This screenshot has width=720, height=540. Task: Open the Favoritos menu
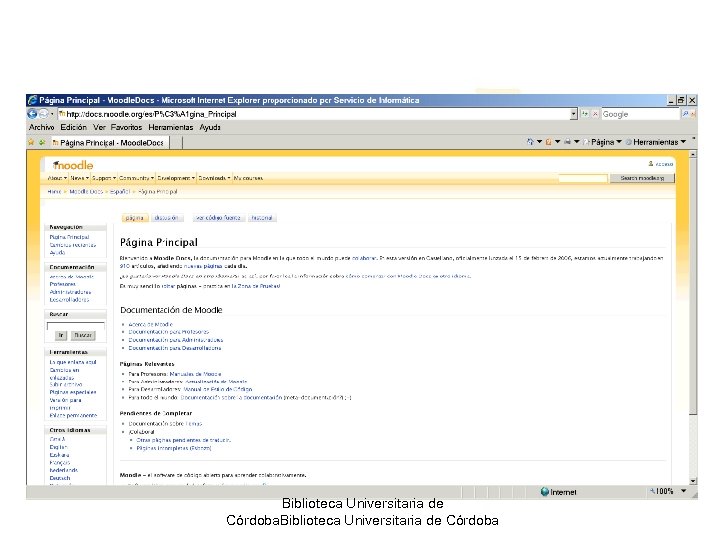(126, 127)
